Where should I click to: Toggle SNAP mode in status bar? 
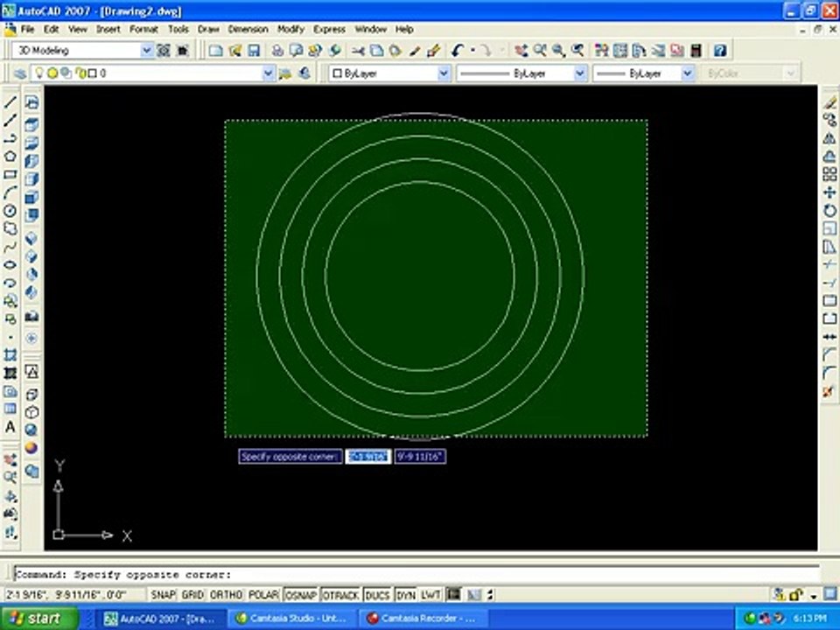coord(163,595)
